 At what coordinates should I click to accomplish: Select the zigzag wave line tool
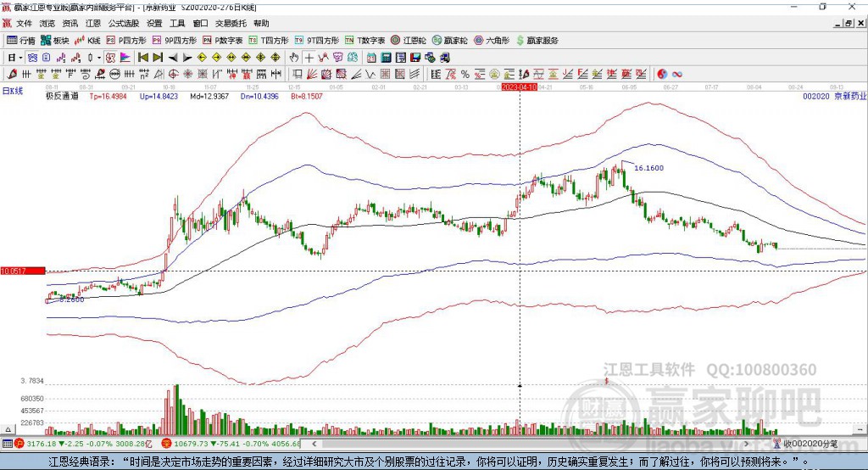370,75
